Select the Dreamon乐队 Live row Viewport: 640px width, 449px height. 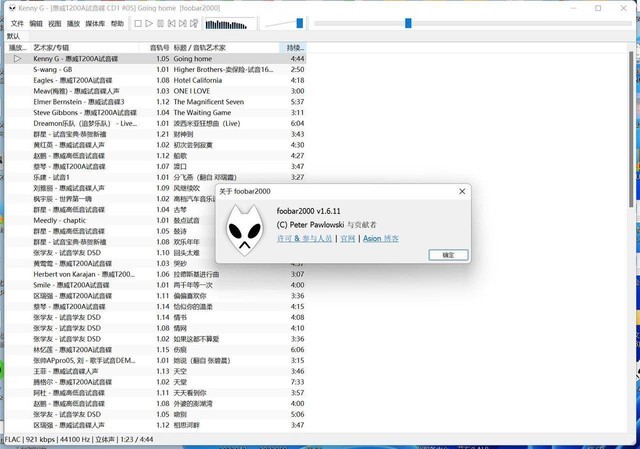[156, 123]
